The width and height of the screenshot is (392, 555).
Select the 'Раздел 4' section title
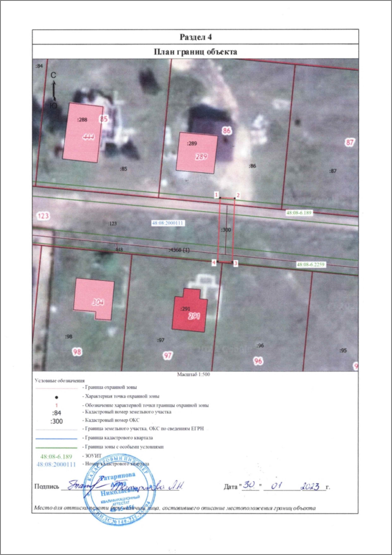click(x=195, y=39)
